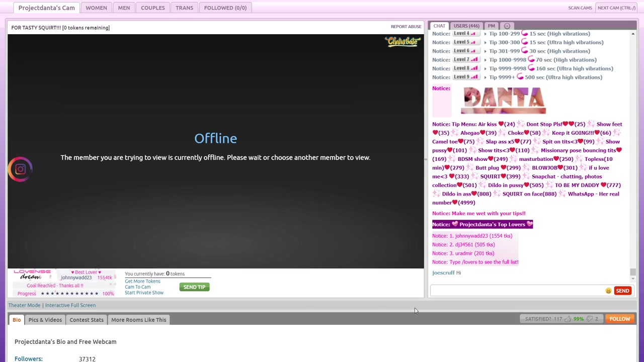Viewport: 644px width, 362px height.
Task: Go to the FOLLOWED (0/0) tab
Action: [225, 8]
